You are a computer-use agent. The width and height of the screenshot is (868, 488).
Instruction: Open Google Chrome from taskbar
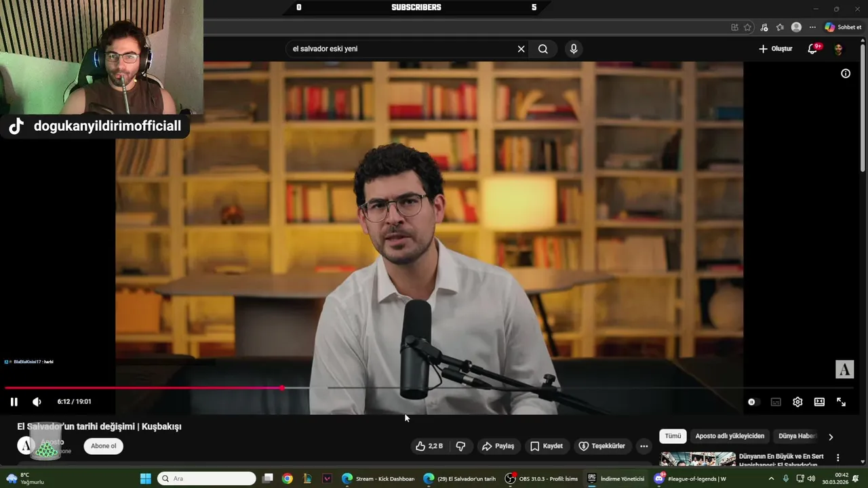(x=288, y=479)
